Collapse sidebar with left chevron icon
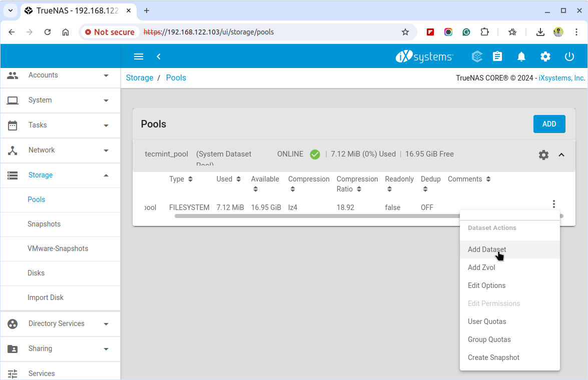Image resolution: width=588 pixels, height=380 pixels. point(159,56)
